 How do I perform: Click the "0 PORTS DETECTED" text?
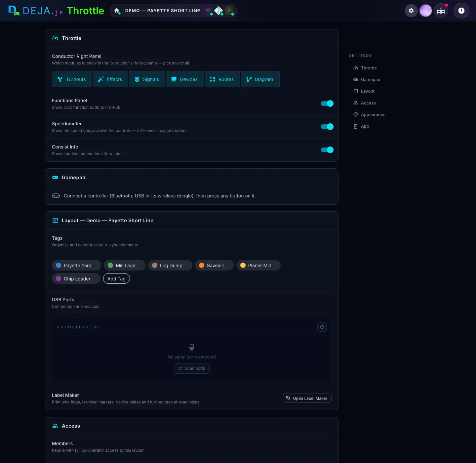point(77,327)
